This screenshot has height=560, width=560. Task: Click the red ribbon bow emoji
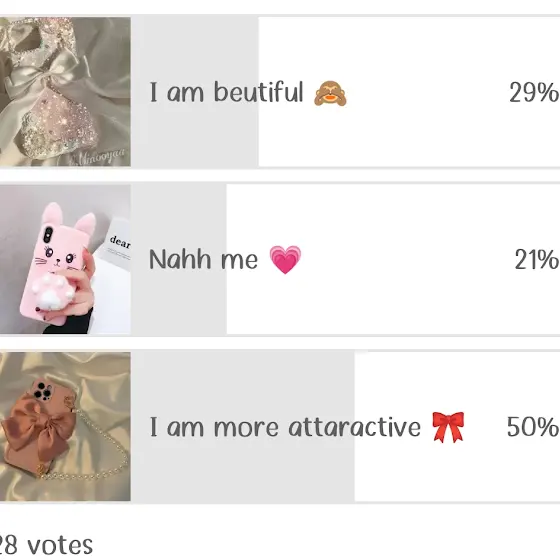tap(448, 427)
